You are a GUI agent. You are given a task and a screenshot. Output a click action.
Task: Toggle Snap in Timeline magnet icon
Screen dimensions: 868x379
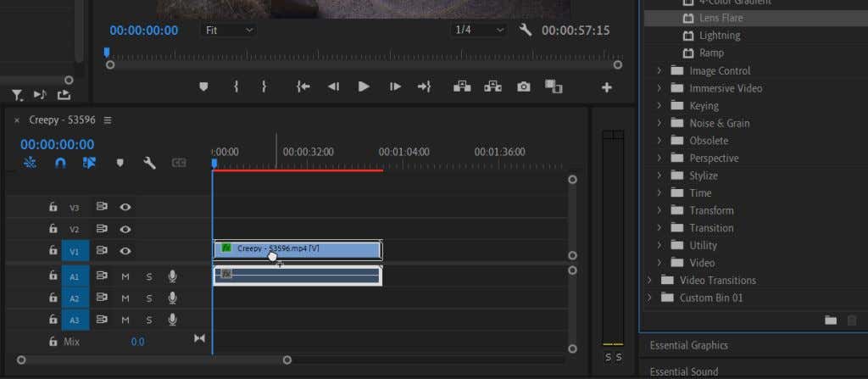tap(60, 164)
